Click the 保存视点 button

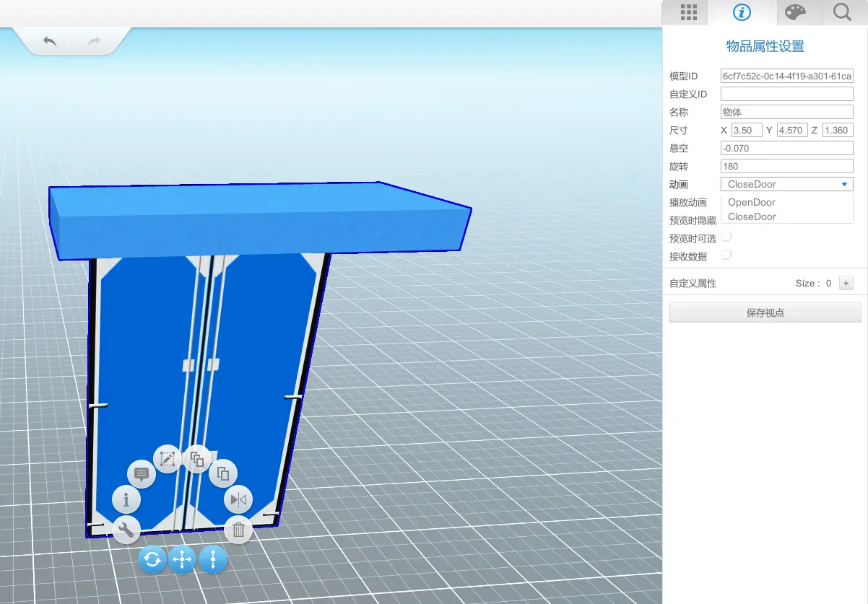(x=765, y=312)
